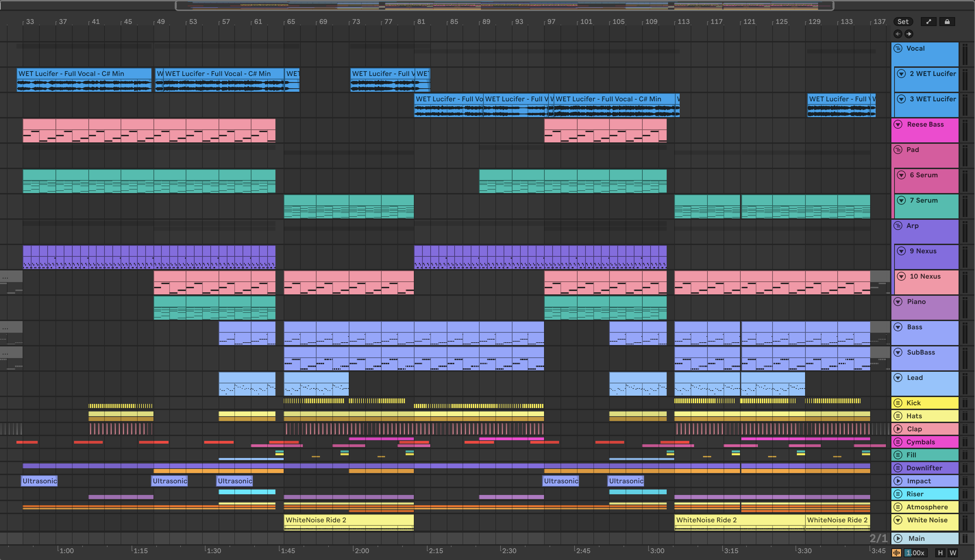The height and width of the screenshot is (560, 975).
Task: Expand the White Noise track
Action: [898, 520]
